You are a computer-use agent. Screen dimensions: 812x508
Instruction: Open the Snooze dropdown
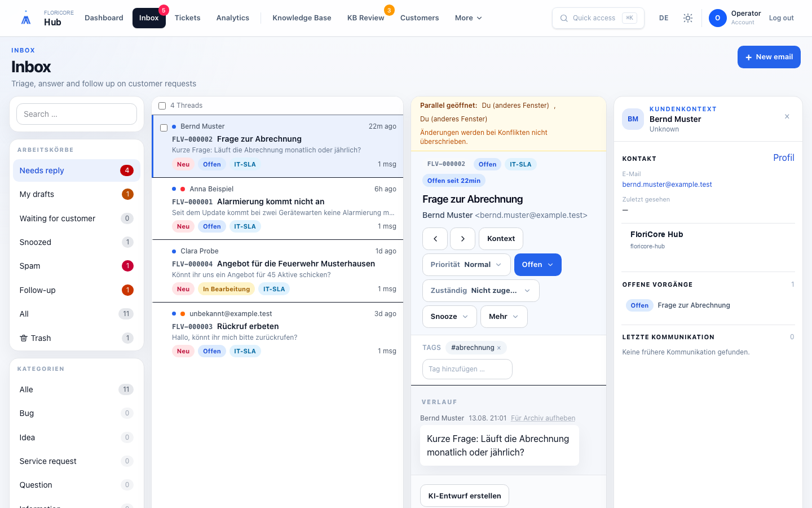(x=449, y=317)
